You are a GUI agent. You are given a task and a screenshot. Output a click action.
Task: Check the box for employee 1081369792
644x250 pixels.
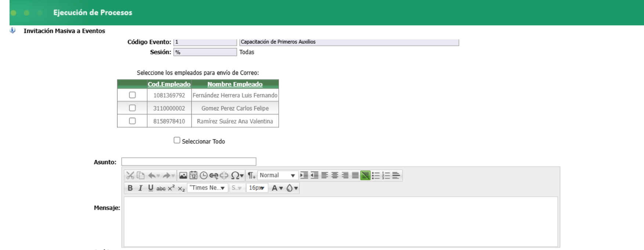pos(133,95)
